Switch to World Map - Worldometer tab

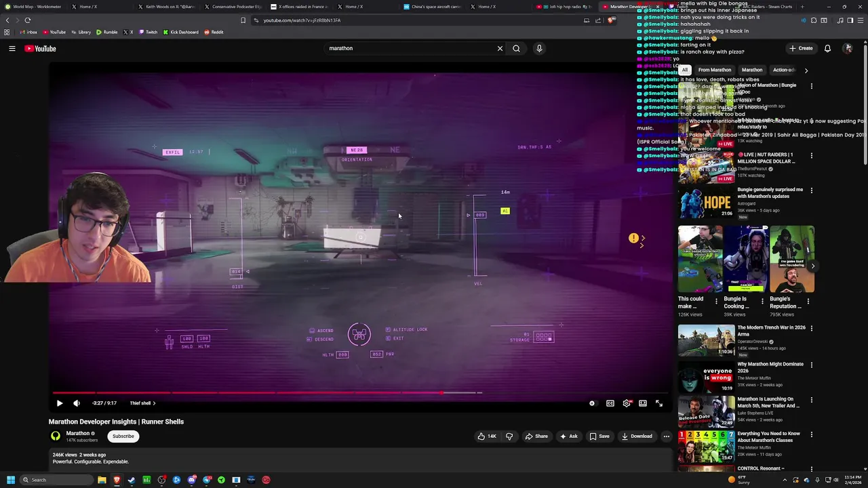point(34,7)
